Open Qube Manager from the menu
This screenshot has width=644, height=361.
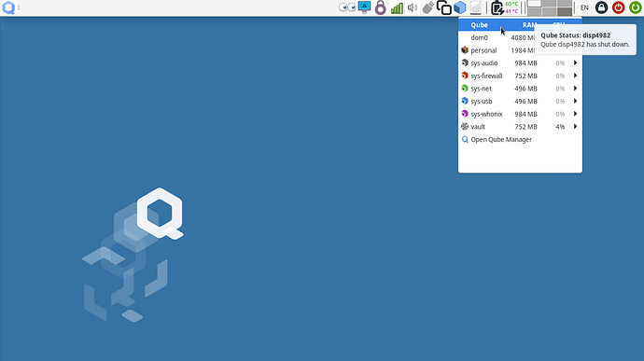click(520, 139)
